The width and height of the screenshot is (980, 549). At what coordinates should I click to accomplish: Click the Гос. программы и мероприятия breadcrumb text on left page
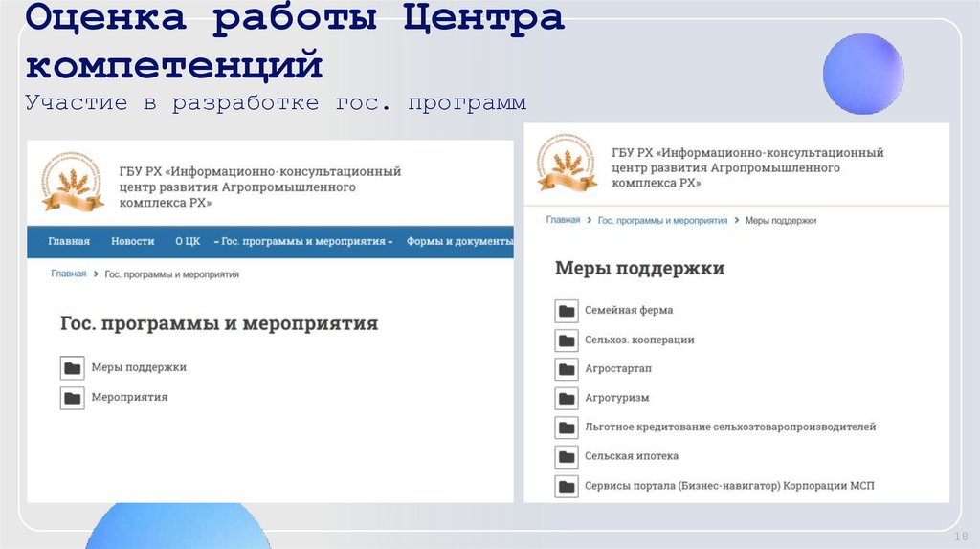pyautogui.click(x=172, y=274)
